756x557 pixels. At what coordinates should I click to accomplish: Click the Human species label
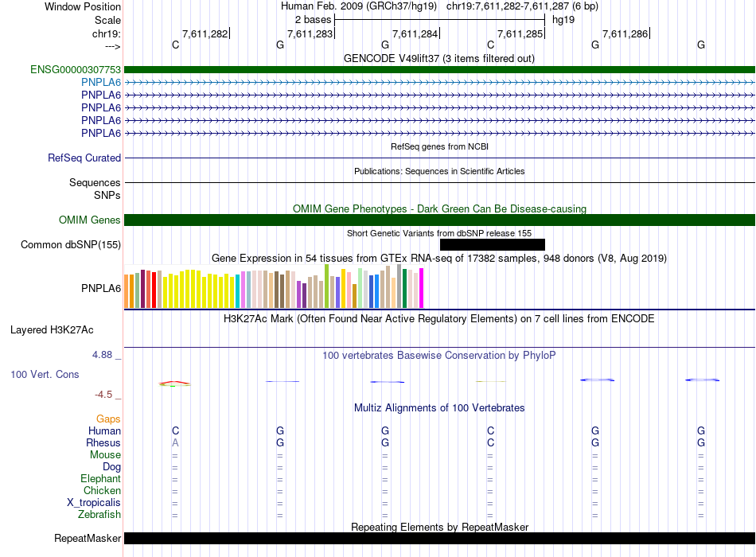click(x=104, y=430)
